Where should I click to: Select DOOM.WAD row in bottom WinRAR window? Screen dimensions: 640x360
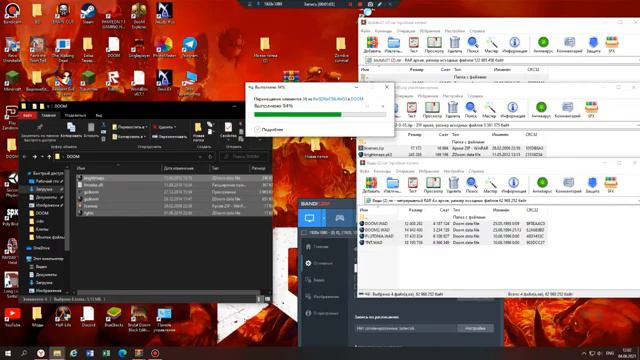[x=452, y=224]
